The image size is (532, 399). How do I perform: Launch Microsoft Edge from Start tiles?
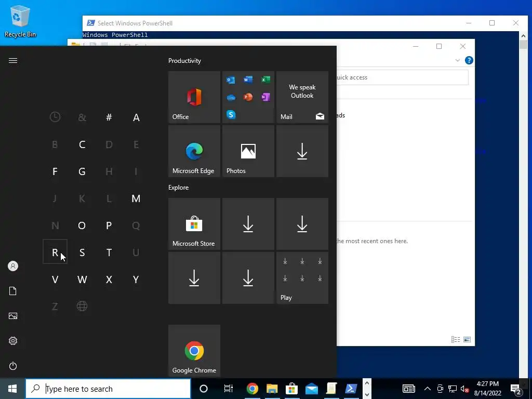[194, 151]
